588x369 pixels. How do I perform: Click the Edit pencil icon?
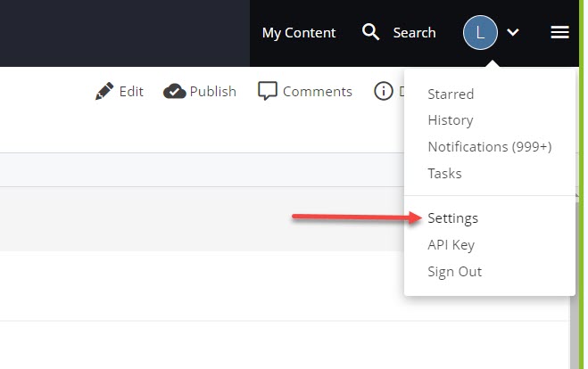click(104, 91)
